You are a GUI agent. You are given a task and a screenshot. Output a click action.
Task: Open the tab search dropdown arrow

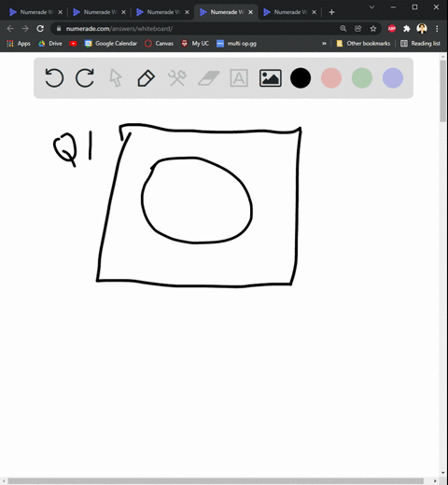coord(371,7)
